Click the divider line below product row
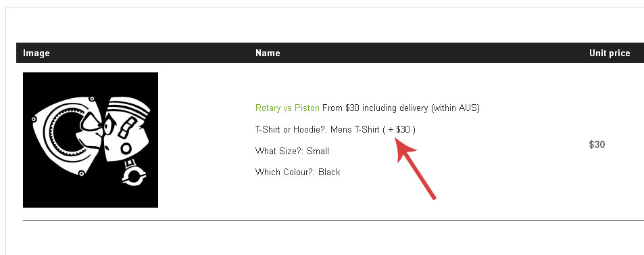Viewport: 644px width, 255px height. coord(334,220)
